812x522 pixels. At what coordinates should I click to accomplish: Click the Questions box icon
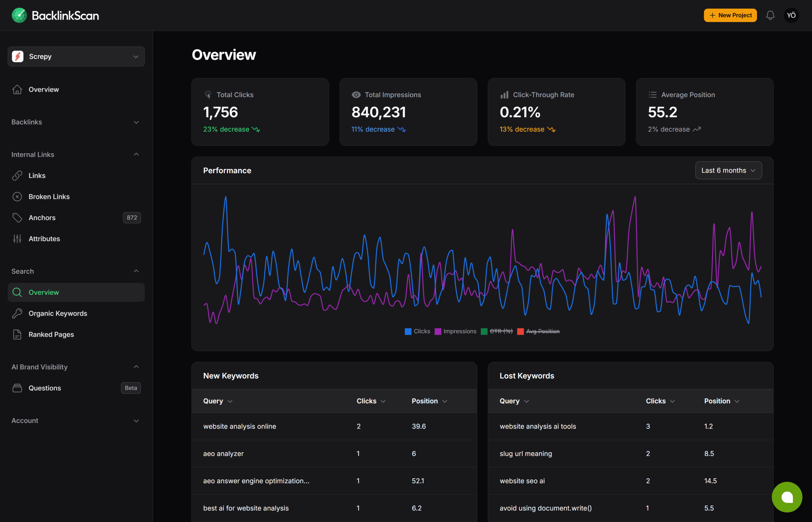coord(17,388)
